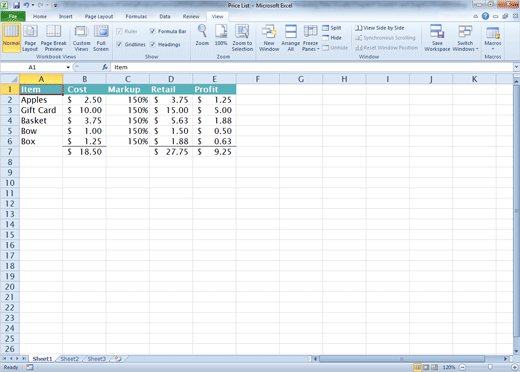Open Switch Windows dropdown

pos(465,38)
